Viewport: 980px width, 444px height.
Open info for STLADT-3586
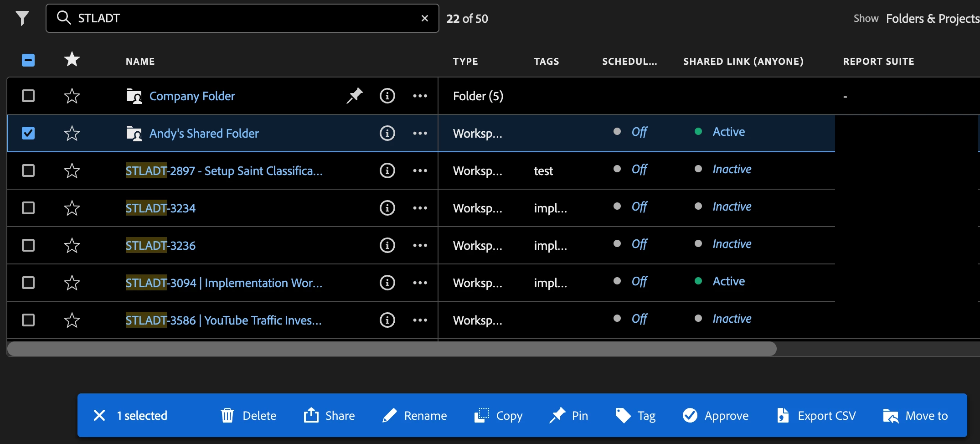pyautogui.click(x=387, y=320)
